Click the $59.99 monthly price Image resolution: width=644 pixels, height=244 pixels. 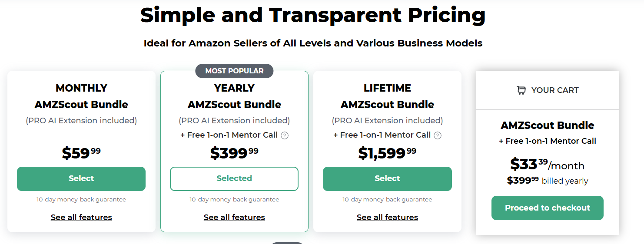(81, 153)
